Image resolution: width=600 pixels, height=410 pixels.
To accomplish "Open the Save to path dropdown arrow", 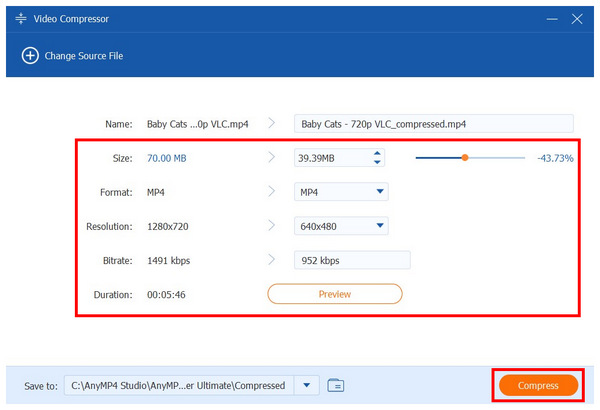I will 305,385.
